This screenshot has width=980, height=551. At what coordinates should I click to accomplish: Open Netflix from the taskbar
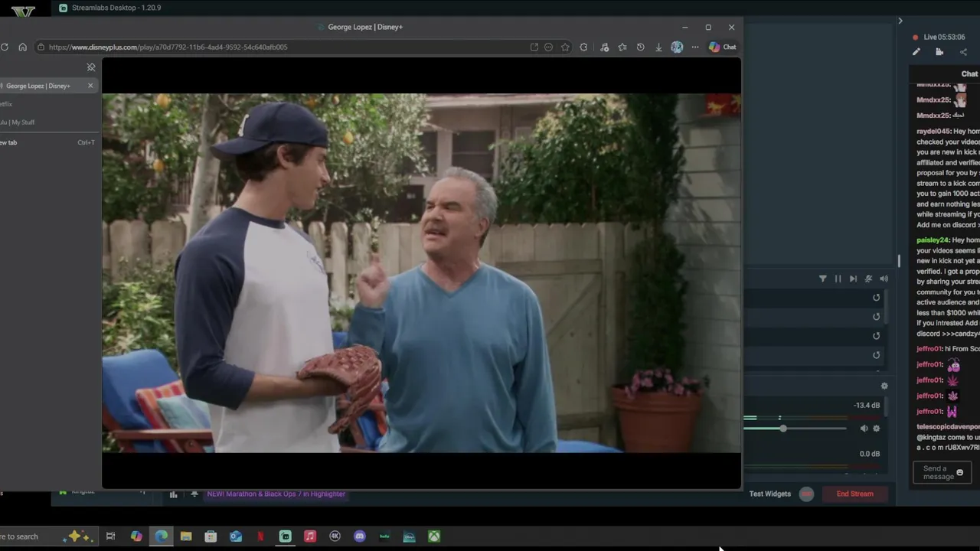tap(260, 536)
